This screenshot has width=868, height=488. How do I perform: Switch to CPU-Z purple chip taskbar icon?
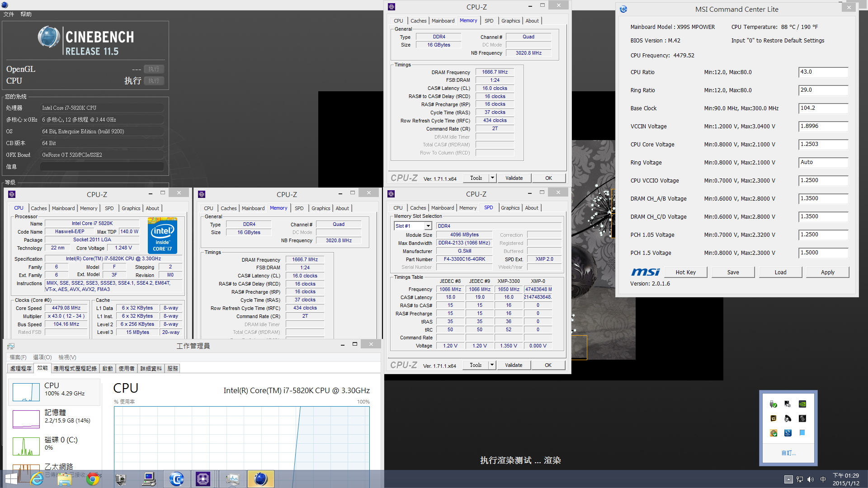[x=203, y=479]
